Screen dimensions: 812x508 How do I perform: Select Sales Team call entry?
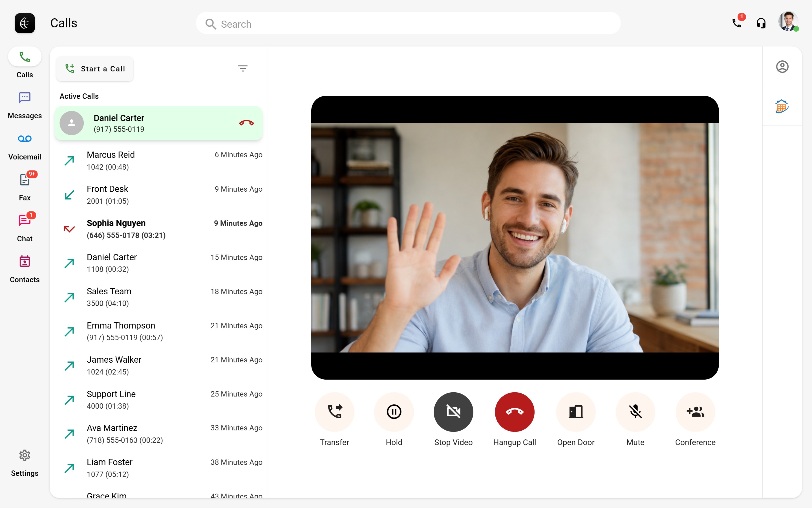pyautogui.click(x=158, y=297)
